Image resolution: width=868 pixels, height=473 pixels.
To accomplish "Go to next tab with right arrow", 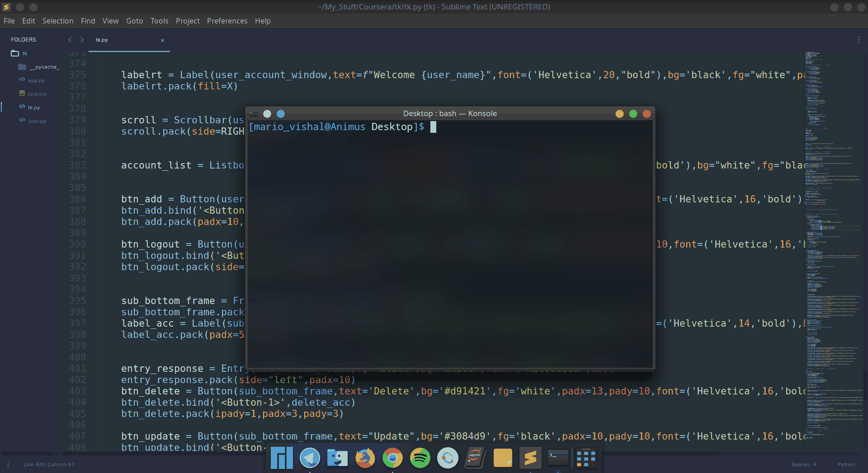I will coord(82,40).
